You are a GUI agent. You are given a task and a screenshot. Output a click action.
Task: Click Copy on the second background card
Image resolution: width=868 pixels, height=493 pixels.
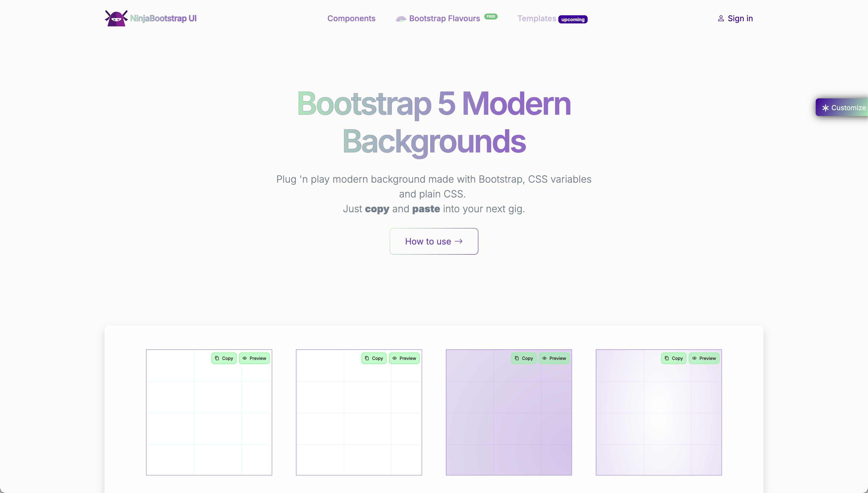click(374, 358)
